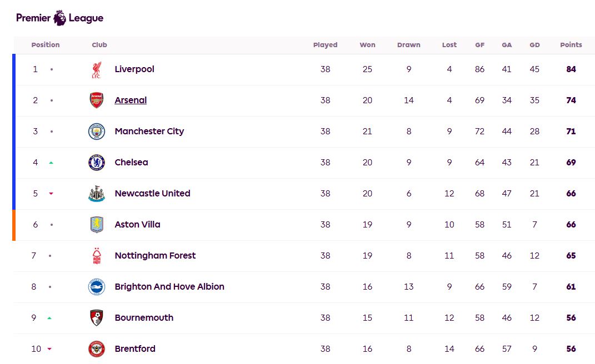595x364 pixels.
Task: Click the Premier League lion logo
Action: tap(59, 18)
